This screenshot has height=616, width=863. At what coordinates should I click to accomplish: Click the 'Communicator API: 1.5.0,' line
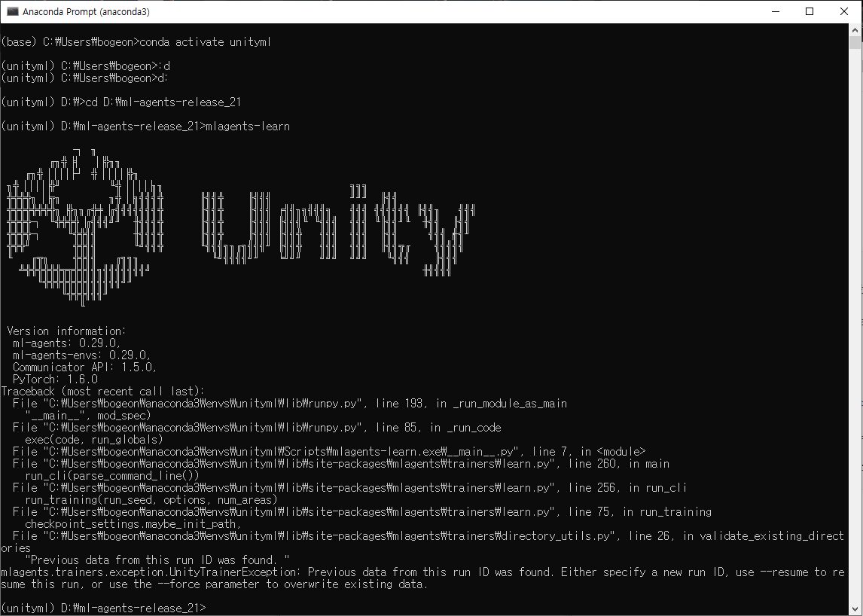[85, 367]
